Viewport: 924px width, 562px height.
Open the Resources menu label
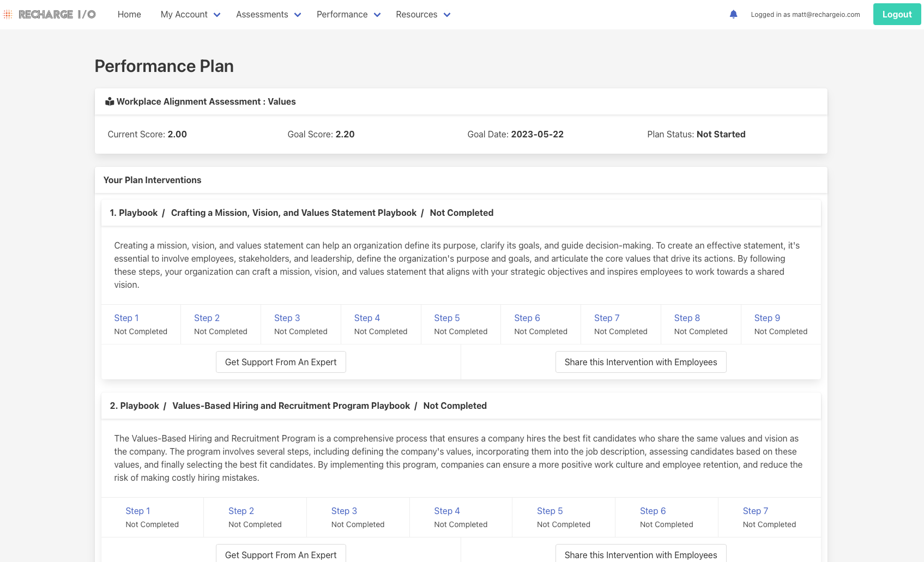(416, 14)
